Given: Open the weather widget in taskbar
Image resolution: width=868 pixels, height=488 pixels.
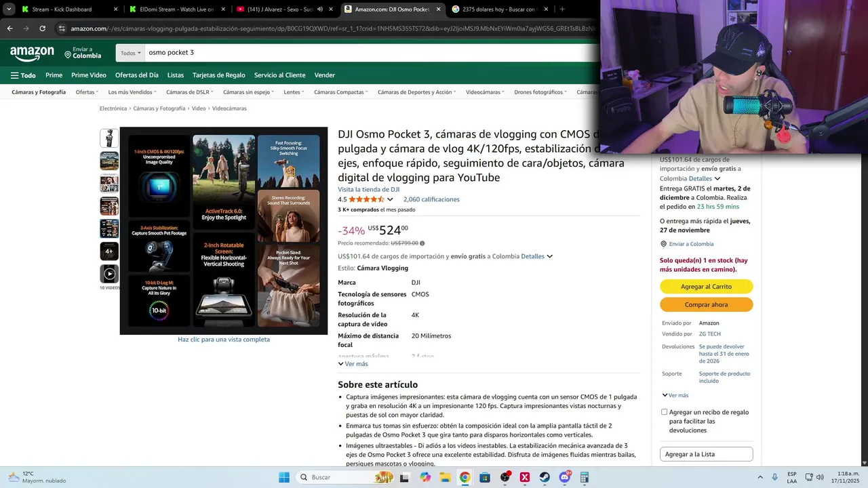Looking at the screenshot, I should click(38, 477).
